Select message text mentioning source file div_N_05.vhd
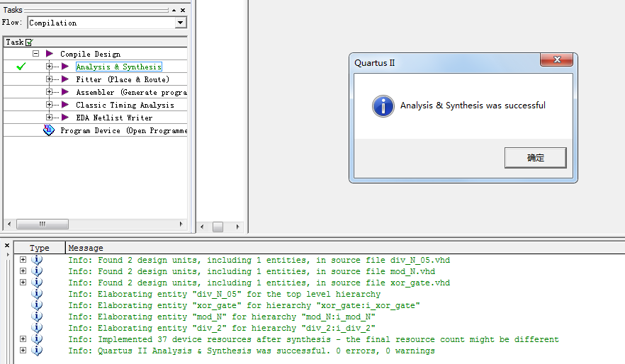Viewport: 625px width, 364px height. (x=259, y=260)
